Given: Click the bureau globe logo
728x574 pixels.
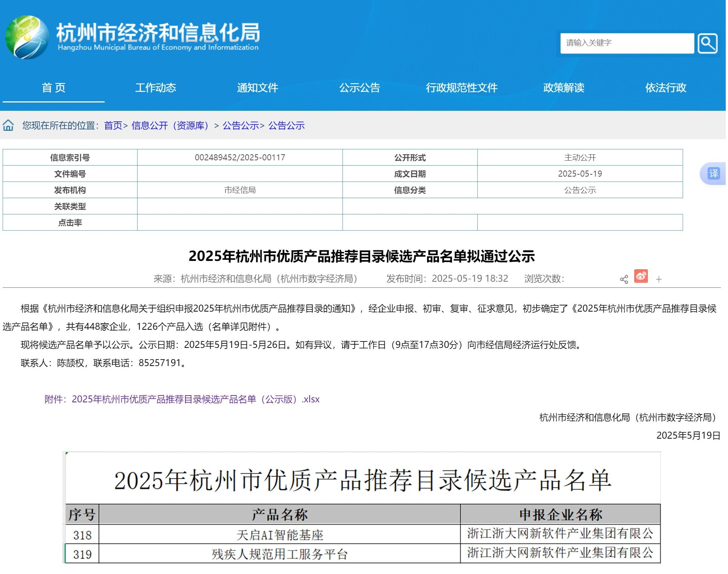Looking at the screenshot, I should tap(26, 37).
